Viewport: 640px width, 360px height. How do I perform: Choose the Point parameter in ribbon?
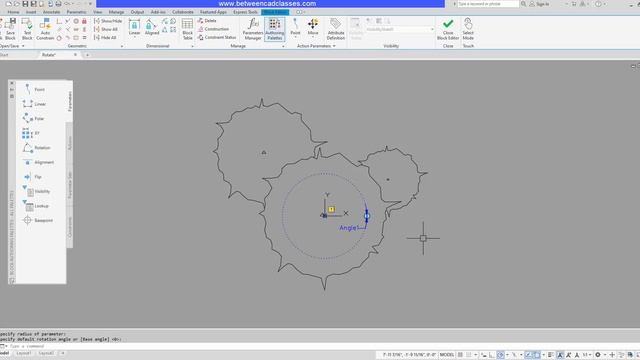(x=295, y=27)
